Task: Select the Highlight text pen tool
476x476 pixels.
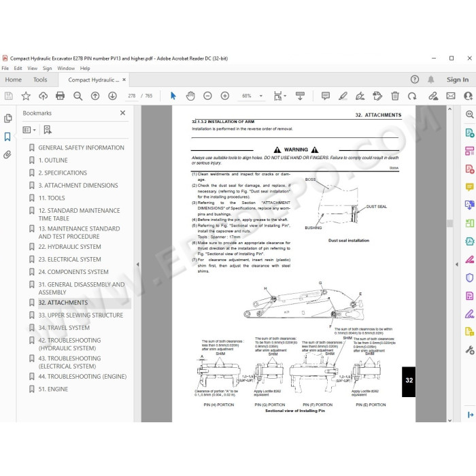Action: click(343, 96)
